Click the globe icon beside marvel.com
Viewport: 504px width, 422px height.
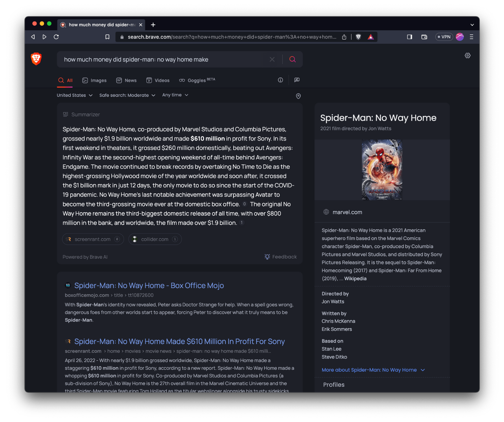[326, 212]
